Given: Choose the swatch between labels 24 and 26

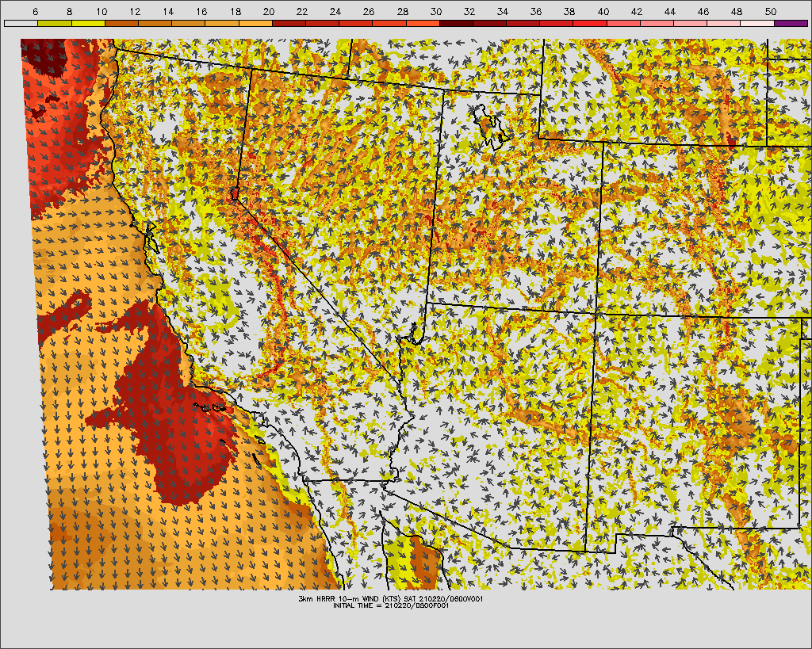Looking at the screenshot, I should coord(355,23).
